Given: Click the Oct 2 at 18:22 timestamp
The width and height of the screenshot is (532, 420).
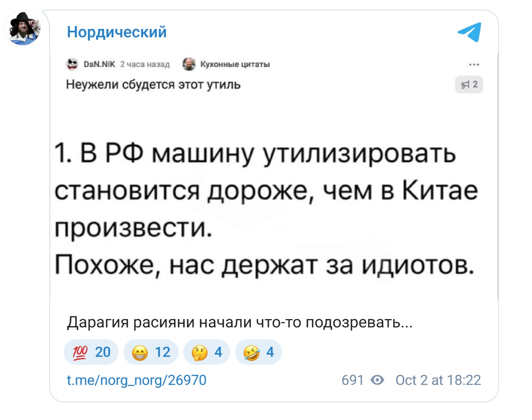Looking at the screenshot, I should (438, 380).
